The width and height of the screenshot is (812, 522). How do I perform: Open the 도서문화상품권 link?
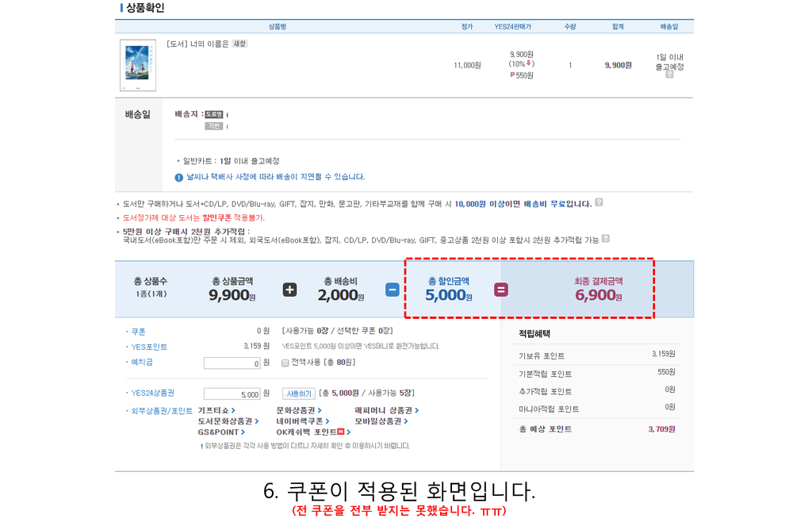pyautogui.click(x=228, y=421)
